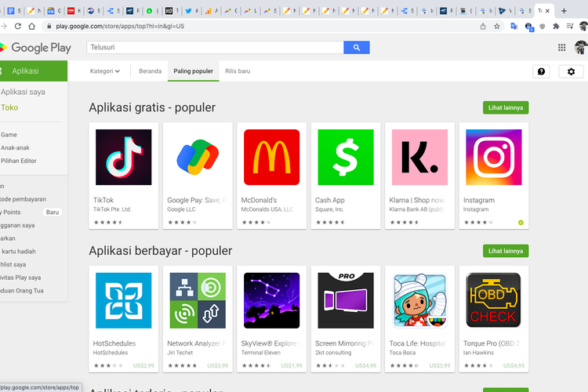This screenshot has height=392, width=588.
Task: Open the Google apps grid icon
Action: 562,48
